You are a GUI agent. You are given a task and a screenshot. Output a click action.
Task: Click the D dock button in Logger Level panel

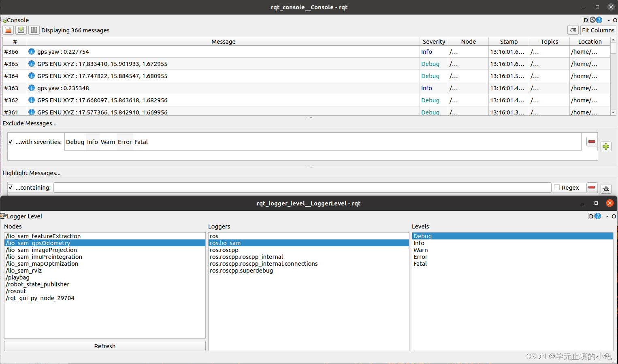click(x=591, y=216)
